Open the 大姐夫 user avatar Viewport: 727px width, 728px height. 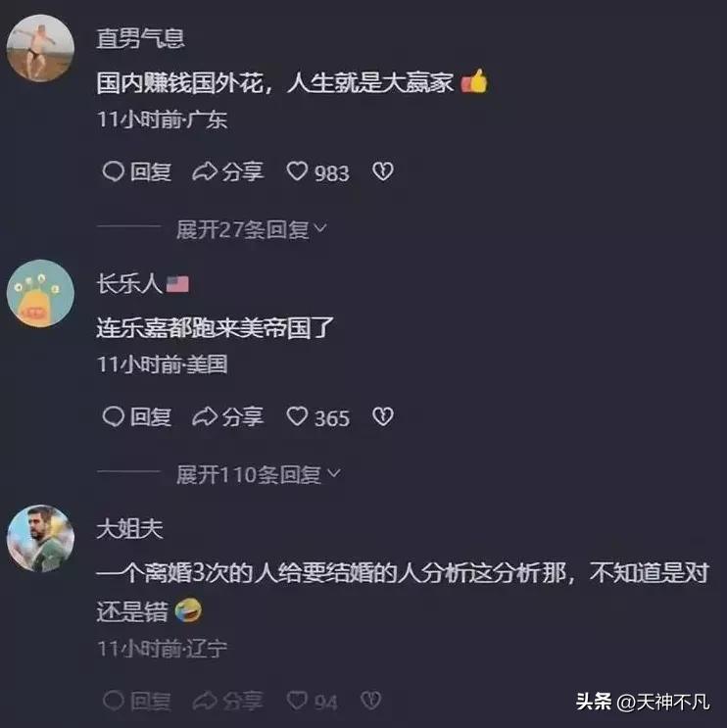(x=40, y=539)
